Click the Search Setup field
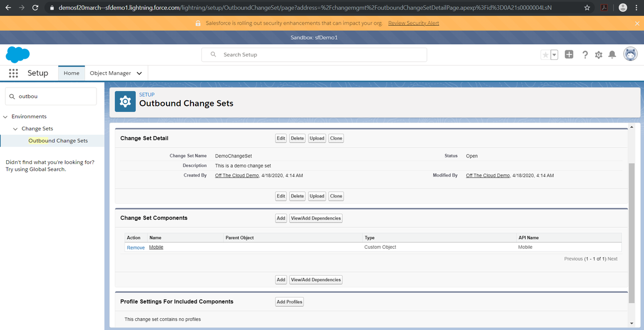Viewport: 644px width, 330px height. click(x=314, y=54)
